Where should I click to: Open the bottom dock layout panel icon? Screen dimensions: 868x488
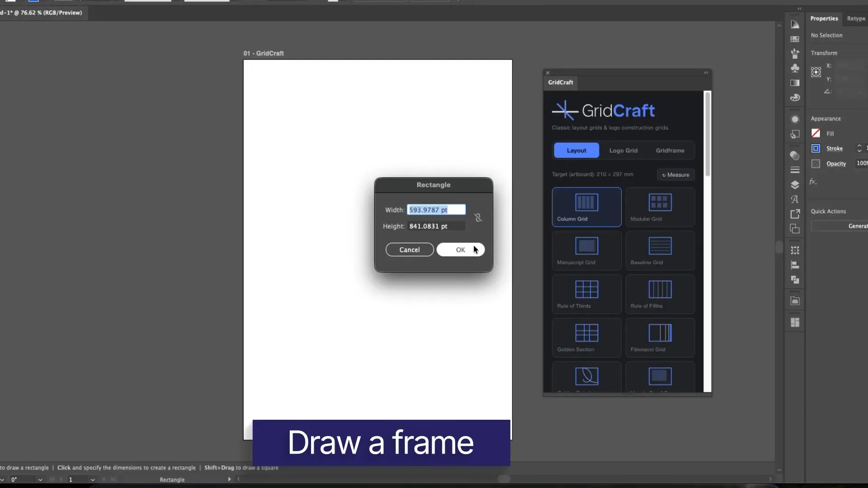click(795, 323)
